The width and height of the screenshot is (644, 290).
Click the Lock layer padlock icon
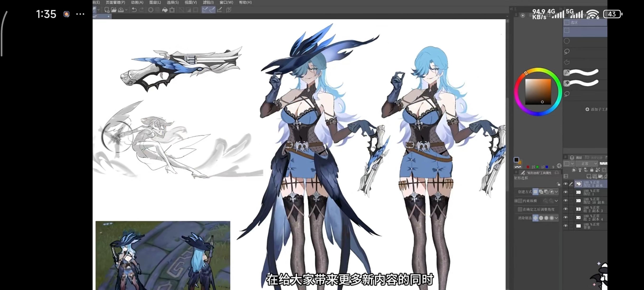[x=592, y=170]
